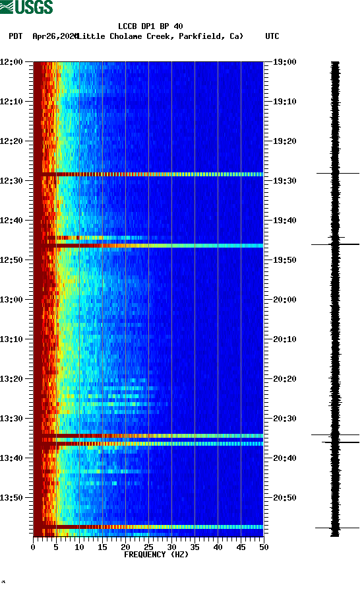The height and width of the screenshot is (589, 364).
Task: Click the 13:40 PDT time label
Action: click(11, 458)
